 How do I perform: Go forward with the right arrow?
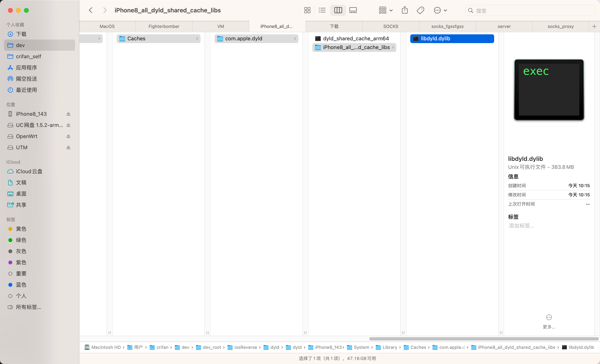[x=105, y=10]
